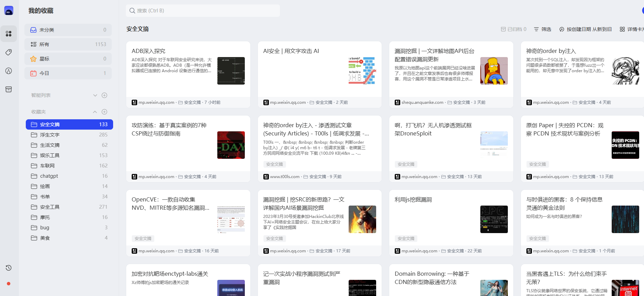Click the red dot status indicator
644x296 pixels.
[x=9, y=284]
